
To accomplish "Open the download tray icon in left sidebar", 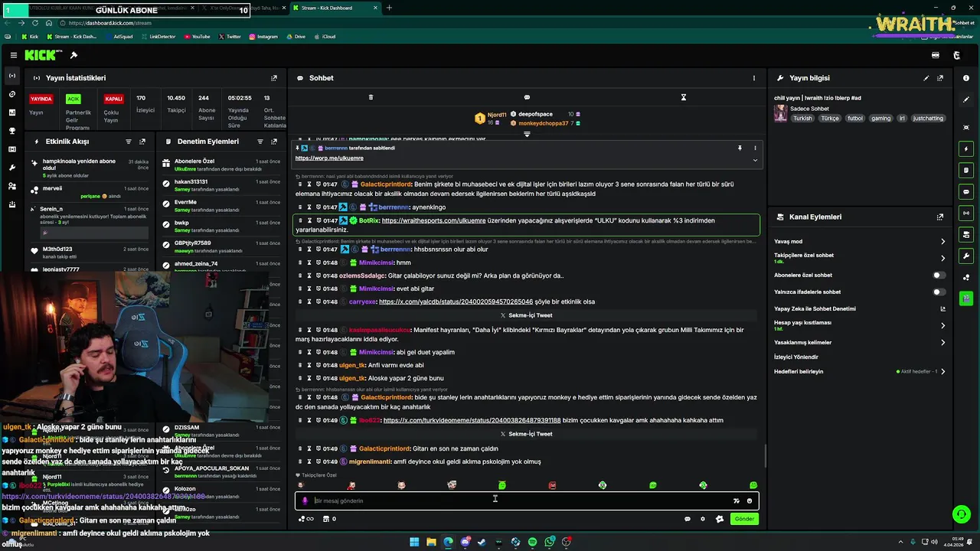I will [x=12, y=204].
